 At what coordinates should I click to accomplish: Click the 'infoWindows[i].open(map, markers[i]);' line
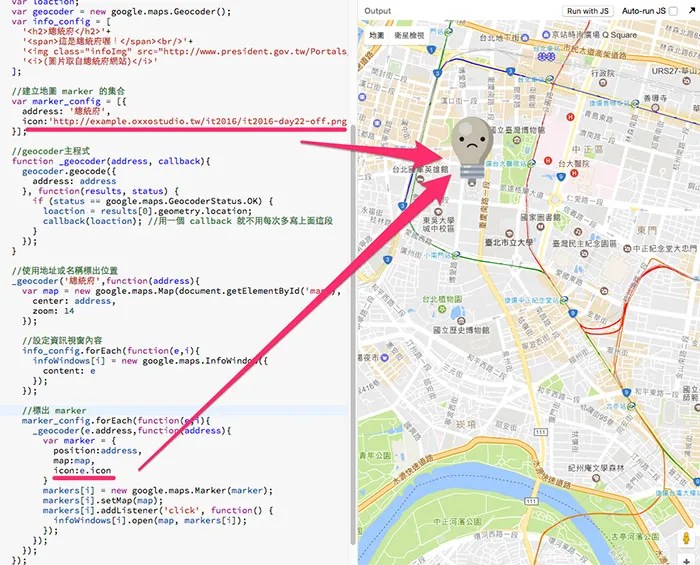(150, 520)
